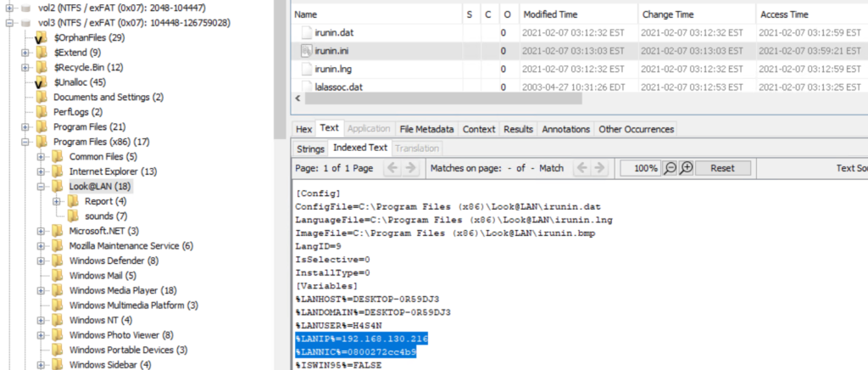Click the Internet Explorer folder icon
The width and height of the screenshot is (868, 370).
[x=58, y=171]
